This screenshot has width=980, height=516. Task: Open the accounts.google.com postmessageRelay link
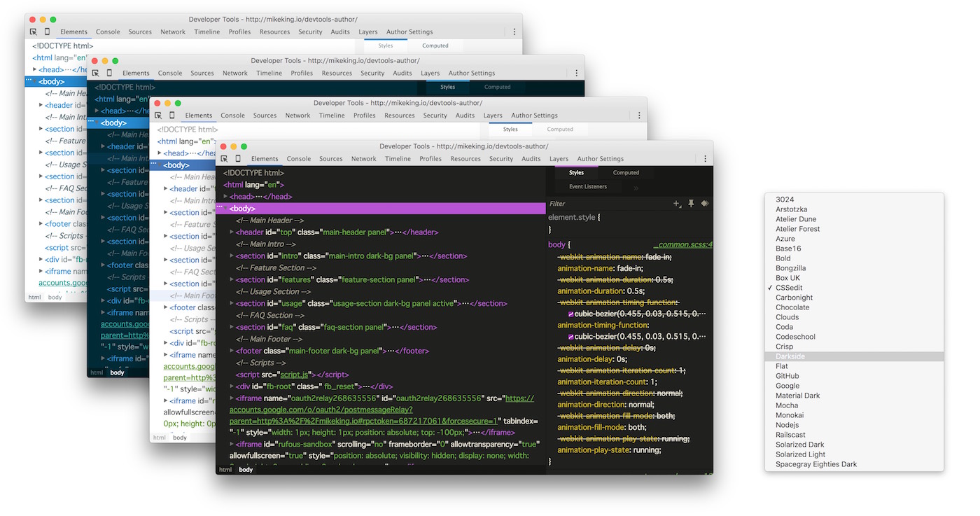click(381, 410)
